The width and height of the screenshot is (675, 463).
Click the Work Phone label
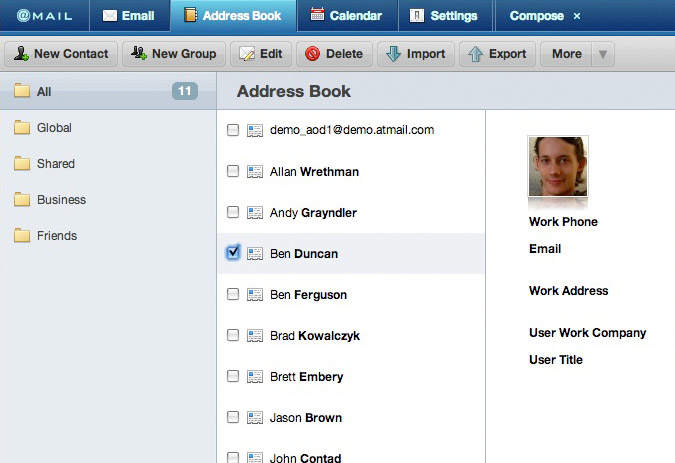pos(563,222)
